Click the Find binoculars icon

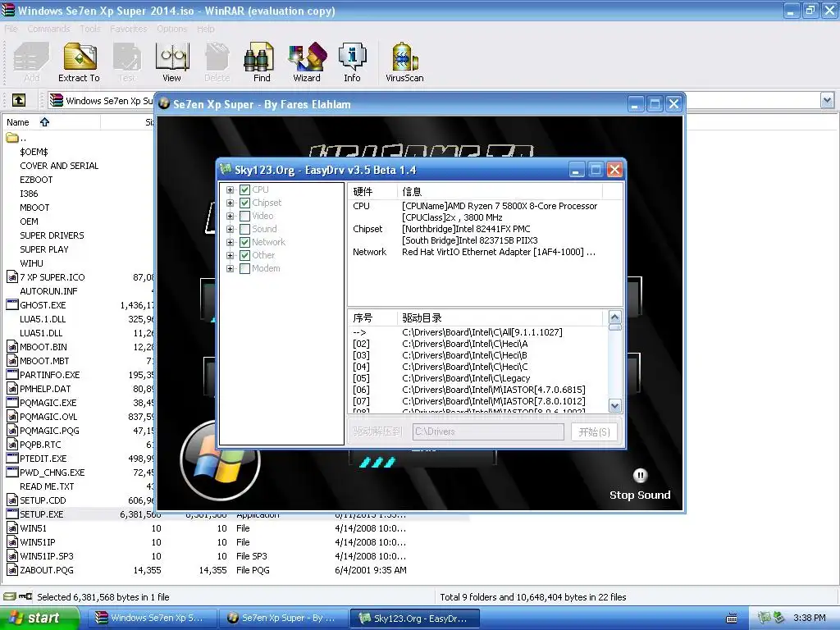pyautogui.click(x=261, y=62)
